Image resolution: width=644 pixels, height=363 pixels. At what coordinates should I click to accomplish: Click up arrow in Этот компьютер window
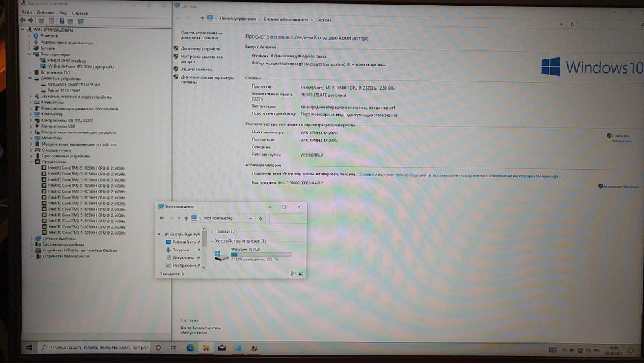[186, 219]
